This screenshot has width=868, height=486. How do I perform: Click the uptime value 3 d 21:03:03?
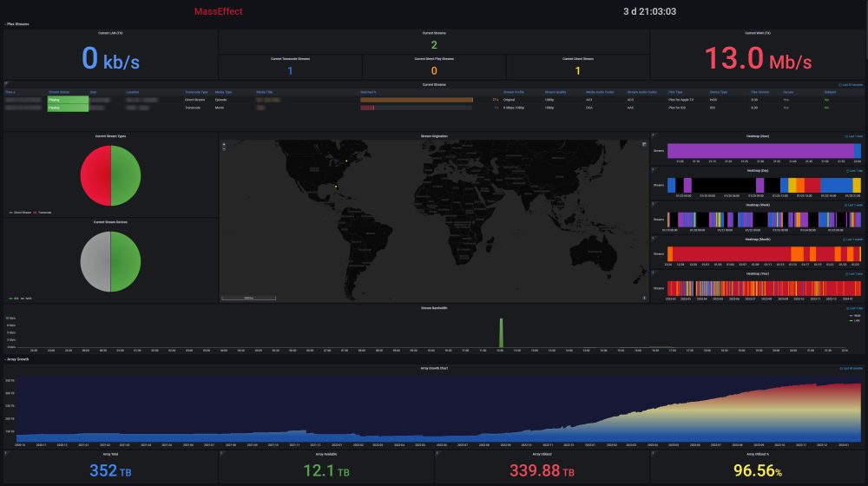tap(649, 11)
